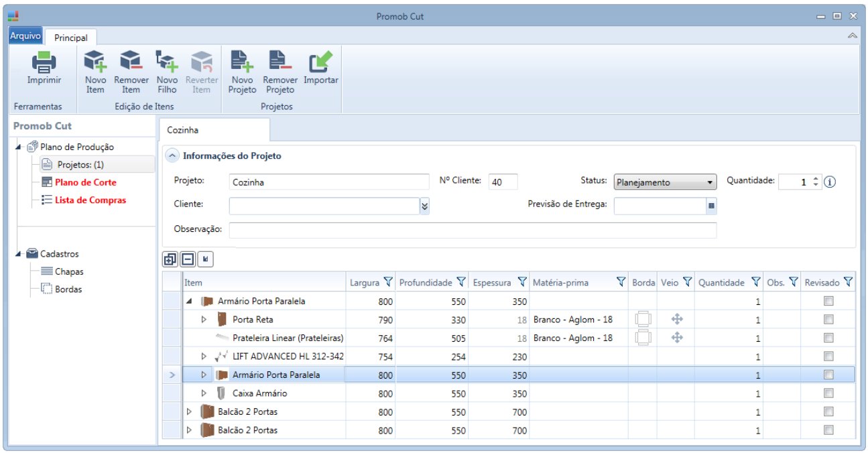
Task: Open Plano de Corte in sidebar
Action: coord(85,182)
